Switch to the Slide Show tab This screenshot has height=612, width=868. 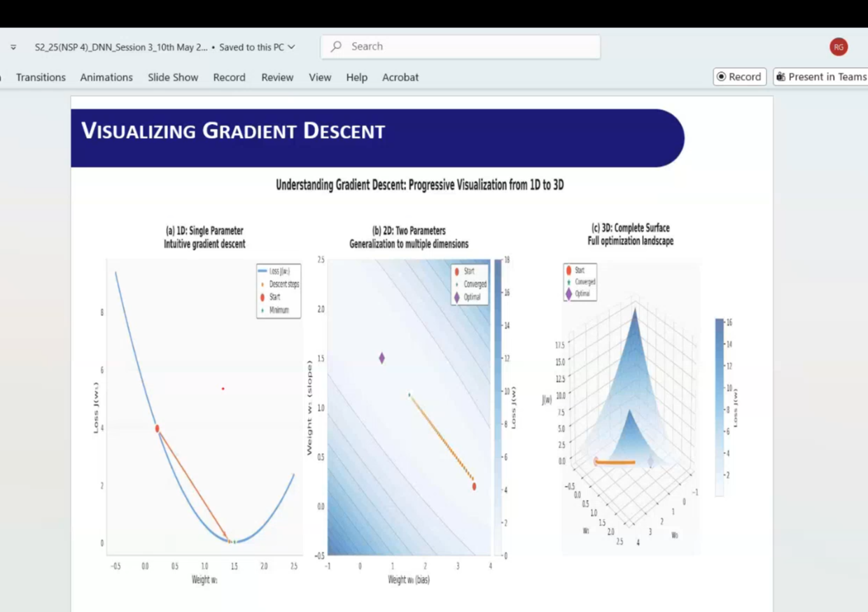[173, 77]
